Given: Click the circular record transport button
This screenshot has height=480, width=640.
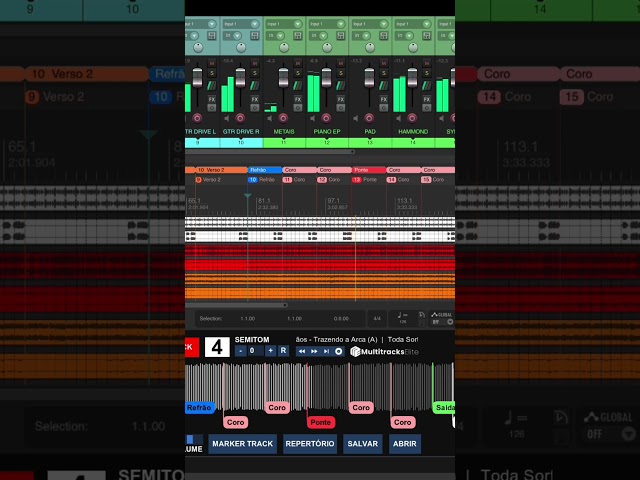Looking at the screenshot, I should point(338,351).
